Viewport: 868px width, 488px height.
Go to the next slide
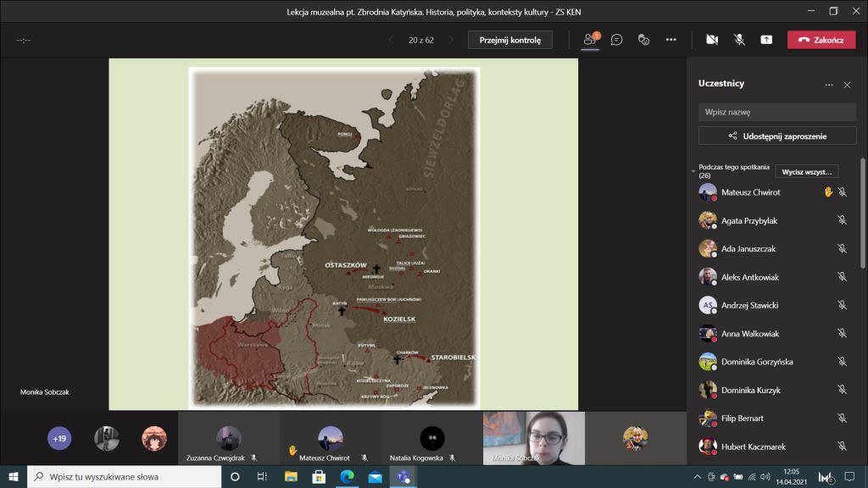click(452, 40)
